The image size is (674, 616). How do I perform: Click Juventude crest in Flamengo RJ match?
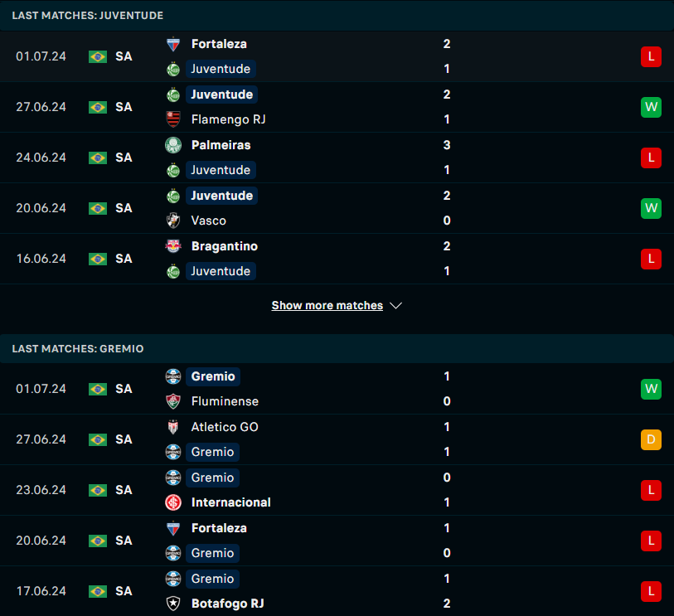[x=173, y=95]
